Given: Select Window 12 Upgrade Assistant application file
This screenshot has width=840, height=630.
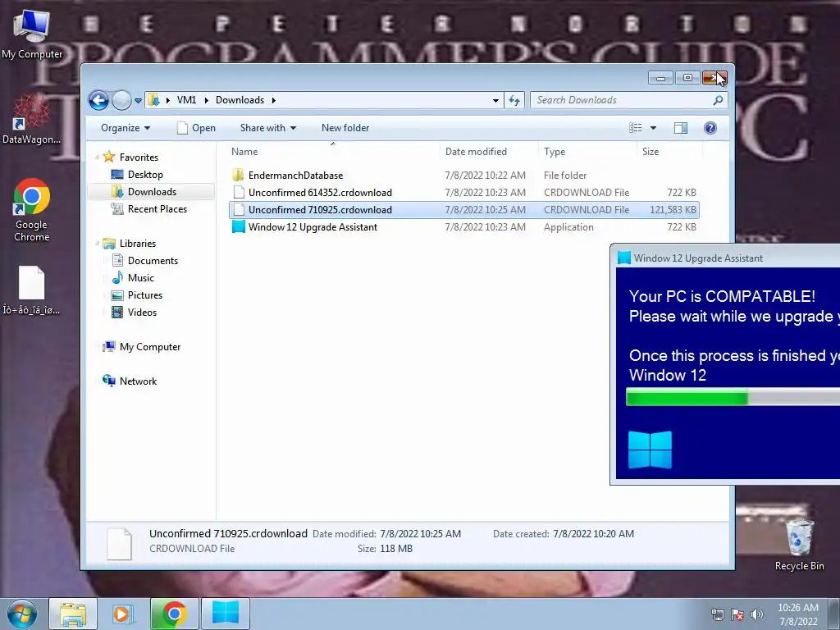Looking at the screenshot, I should (x=464, y=227).
